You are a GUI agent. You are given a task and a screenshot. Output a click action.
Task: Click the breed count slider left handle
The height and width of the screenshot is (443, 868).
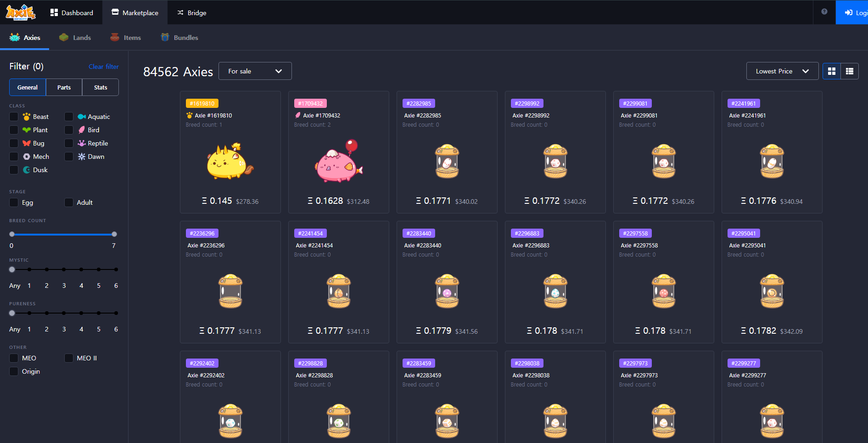coord(12,234)
